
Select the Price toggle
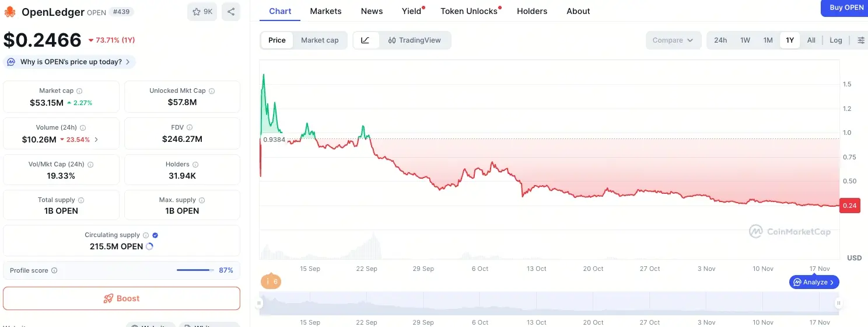[277, 40]
